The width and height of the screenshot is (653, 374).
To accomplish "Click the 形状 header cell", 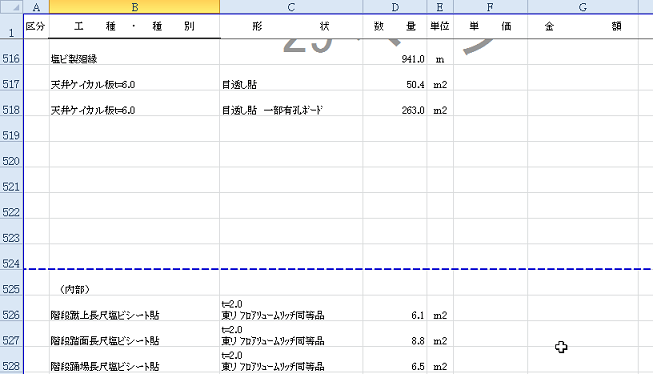I will click(291, 27).
